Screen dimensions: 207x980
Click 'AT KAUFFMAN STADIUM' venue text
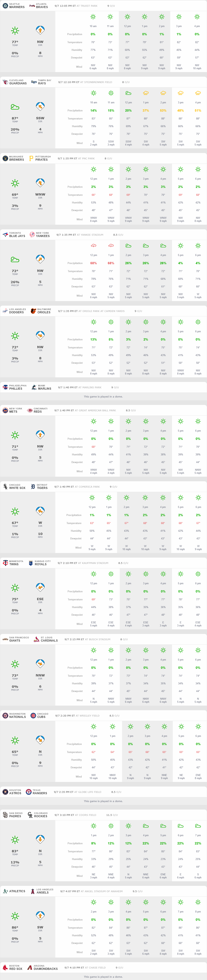[93, 563]
